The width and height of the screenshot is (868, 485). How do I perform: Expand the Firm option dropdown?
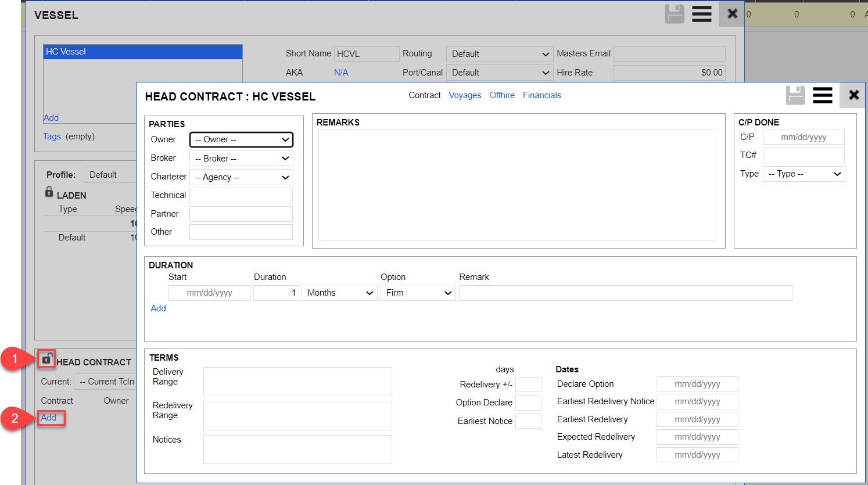(x=418, y=293)
